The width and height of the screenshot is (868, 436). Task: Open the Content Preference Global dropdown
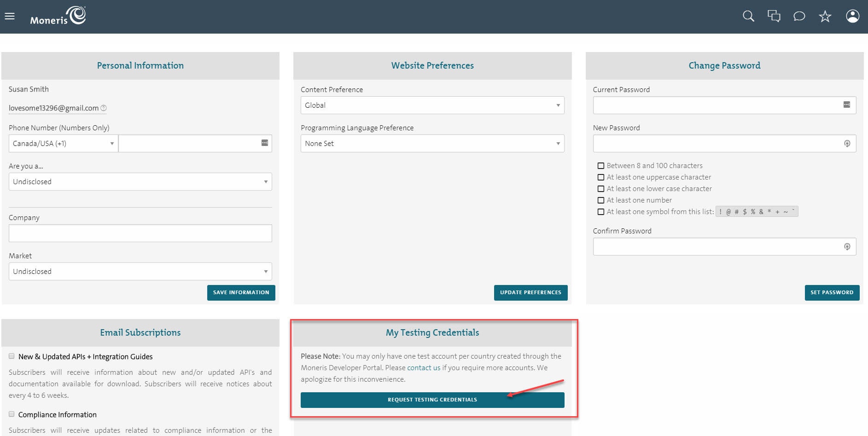(432, 105)
